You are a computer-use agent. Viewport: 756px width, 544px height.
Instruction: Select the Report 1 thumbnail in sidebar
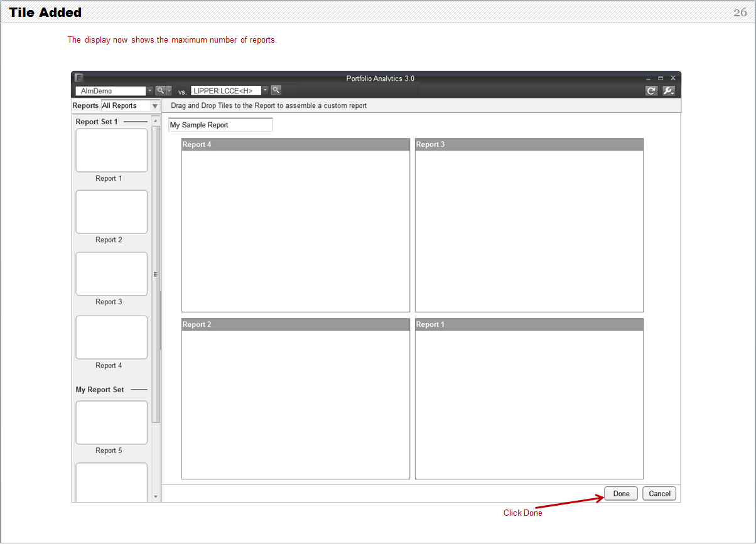(112, 151)
